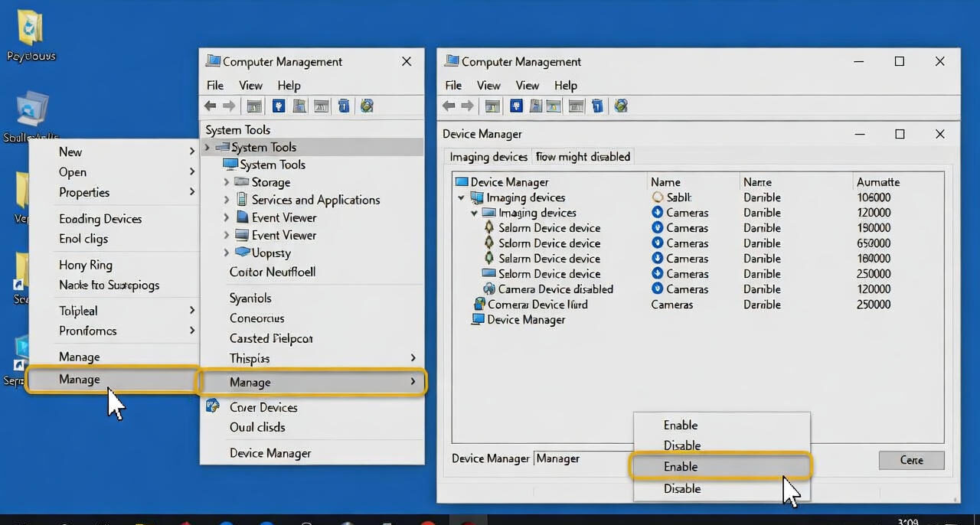Open Thispias submenu arrow
The image size is (980, 525).
coord(413,358)
